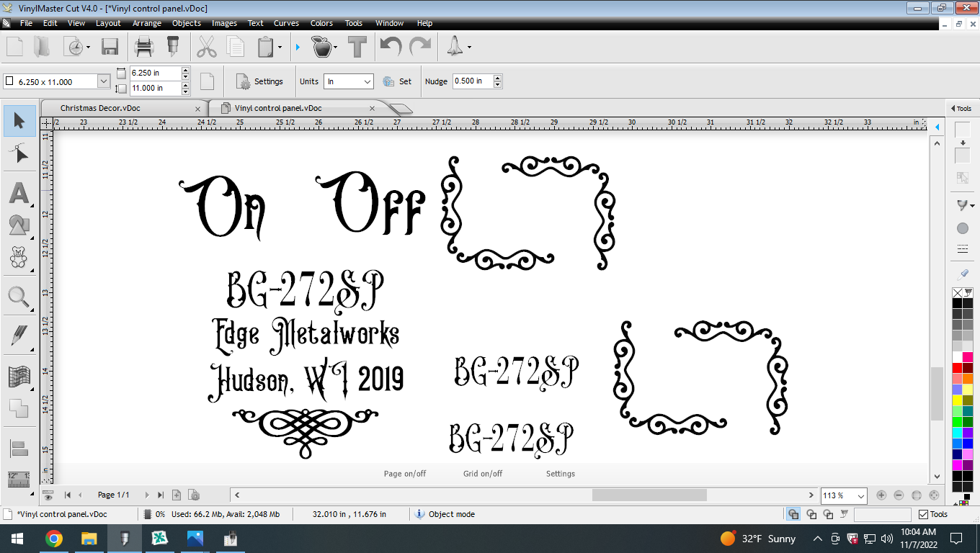Click inside the Nudge value field
This screenshot has height=553, width=980.
click(473, 81)
